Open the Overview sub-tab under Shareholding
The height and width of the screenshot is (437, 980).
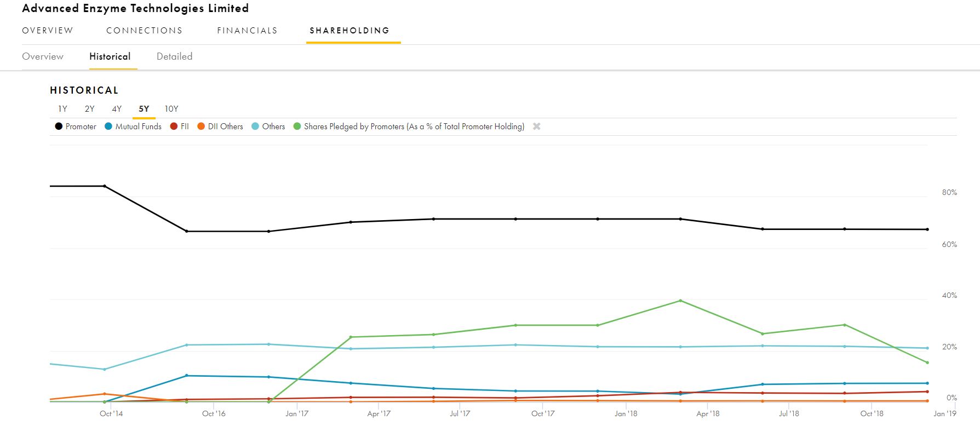(43, 56)
